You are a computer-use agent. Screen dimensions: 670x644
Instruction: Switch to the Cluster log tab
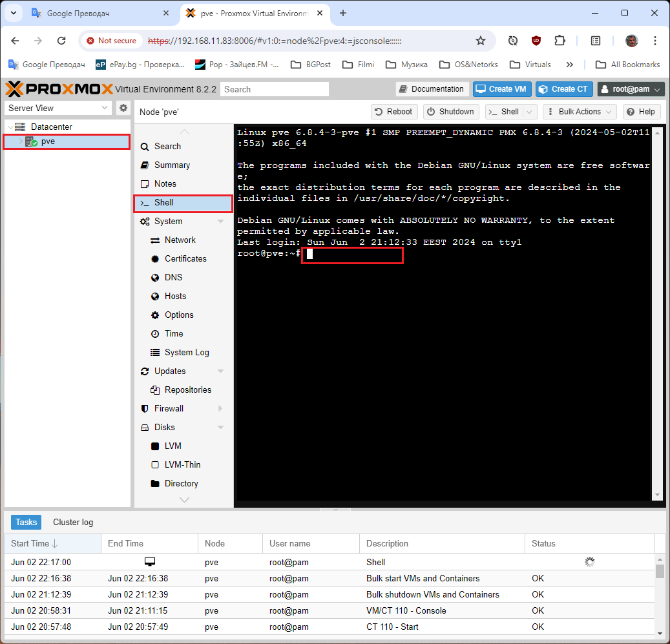point(73,523)
